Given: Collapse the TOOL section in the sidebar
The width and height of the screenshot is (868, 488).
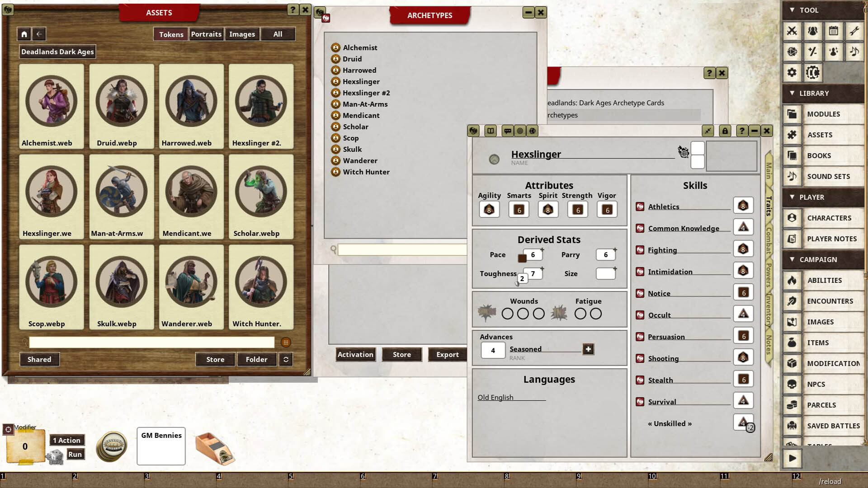Looking at the screenshot, I should pyautogui.click(x=792, y=10).
